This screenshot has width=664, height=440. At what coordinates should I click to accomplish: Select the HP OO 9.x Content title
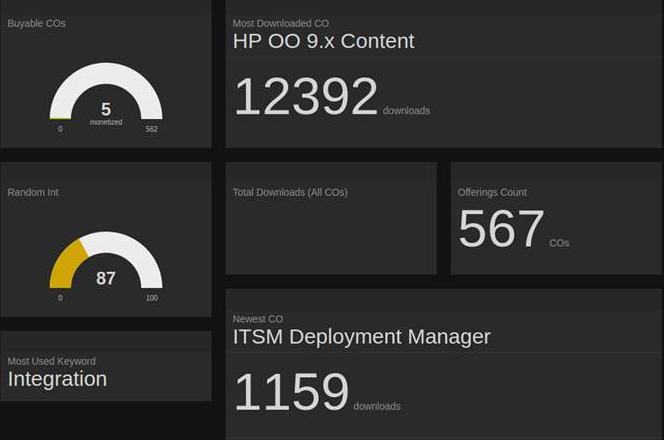pyautogui.click(x=323, y=41)
